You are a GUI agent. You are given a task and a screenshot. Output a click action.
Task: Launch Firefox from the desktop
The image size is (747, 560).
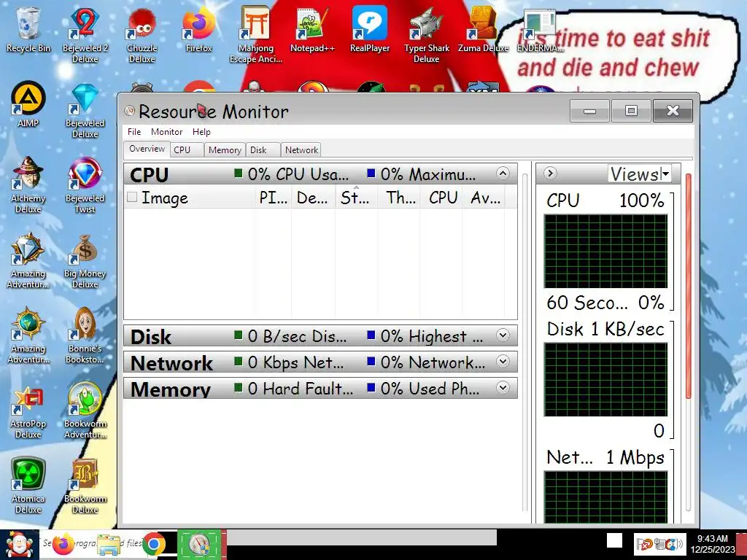pyautogui.click(x=198, y=29)
